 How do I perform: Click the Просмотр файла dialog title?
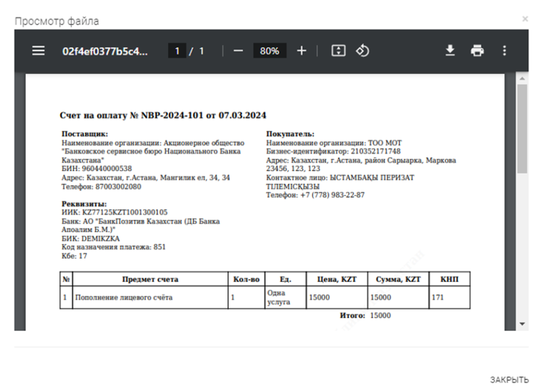pos(57,21)
